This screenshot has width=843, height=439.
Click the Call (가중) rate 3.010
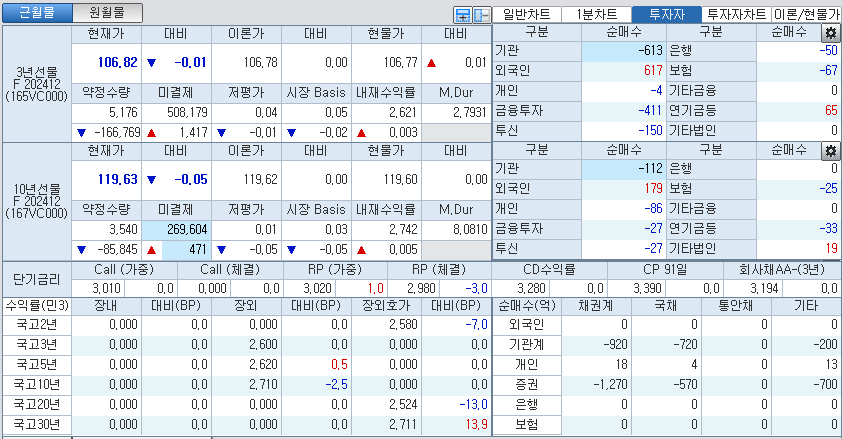pyautogui.click(x=106, y=289)
